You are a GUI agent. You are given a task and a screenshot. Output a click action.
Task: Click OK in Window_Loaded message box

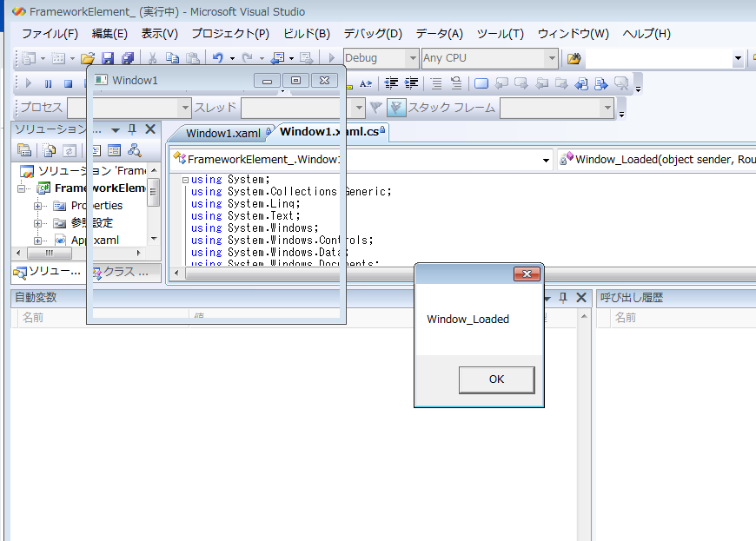pyautogui.click(x=496, y=379)
